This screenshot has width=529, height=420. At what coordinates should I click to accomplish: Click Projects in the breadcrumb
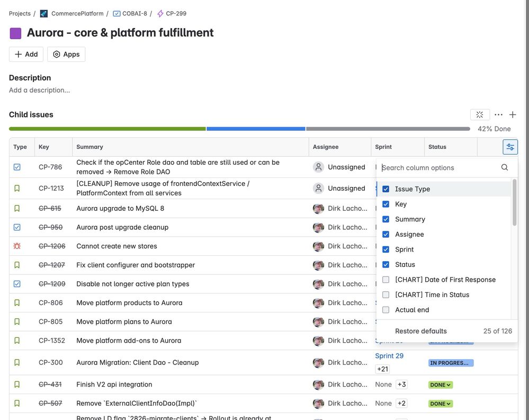point(19,13)
